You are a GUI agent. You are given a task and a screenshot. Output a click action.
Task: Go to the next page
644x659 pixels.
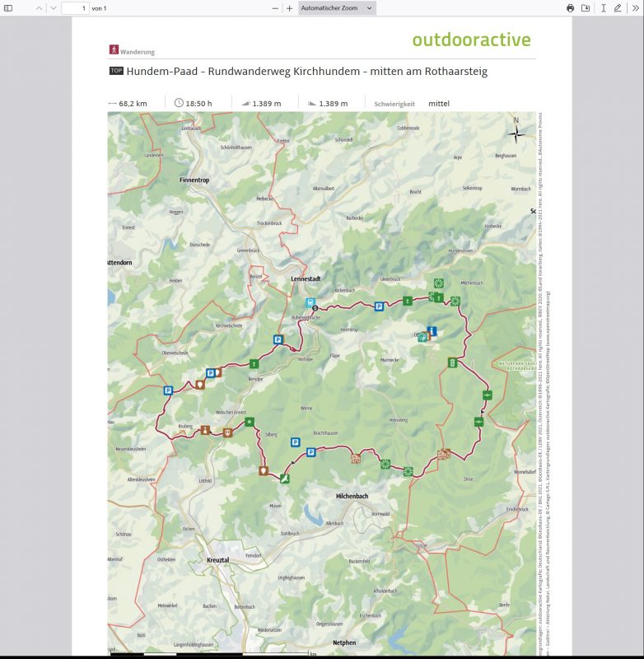(54, 7)
